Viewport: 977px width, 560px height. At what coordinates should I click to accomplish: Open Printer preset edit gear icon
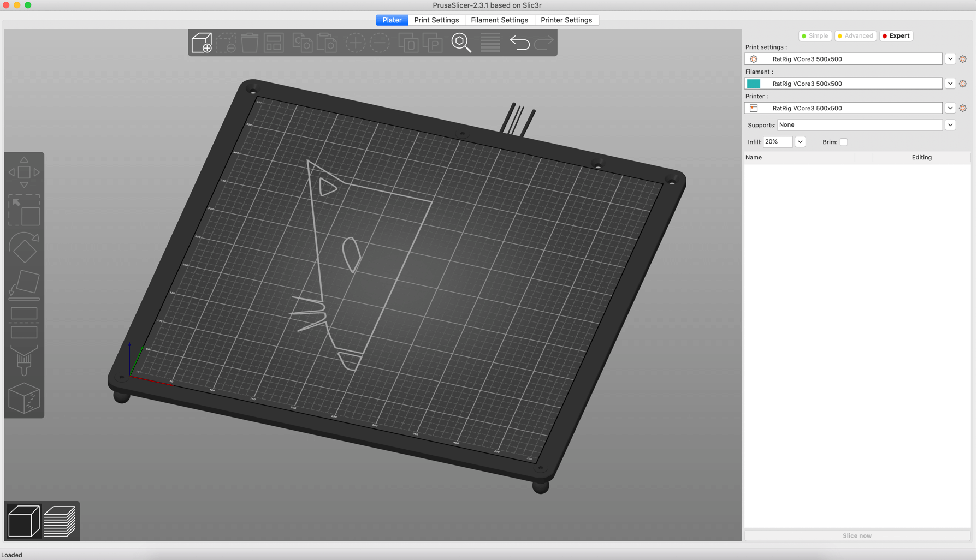(x=963, y=108)
